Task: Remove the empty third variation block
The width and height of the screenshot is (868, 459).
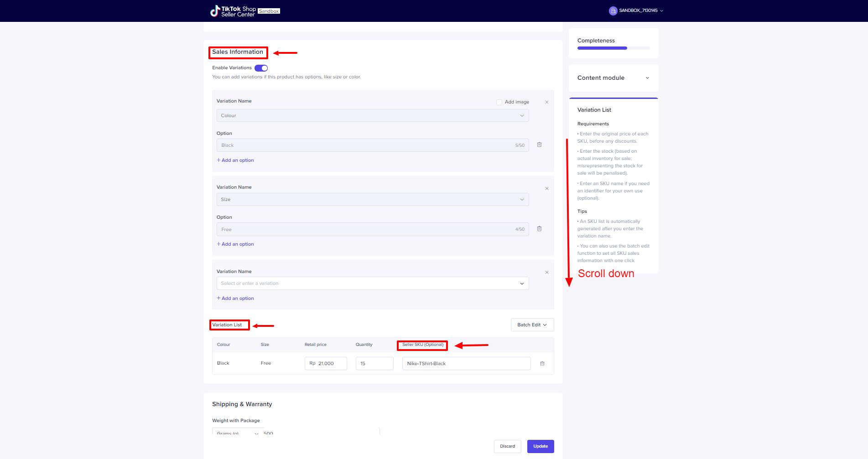Action: tap(547, 272)
